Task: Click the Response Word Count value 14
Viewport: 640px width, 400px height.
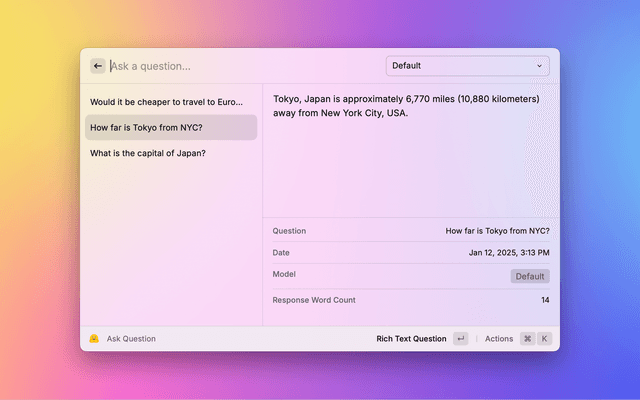Action: 545,300
